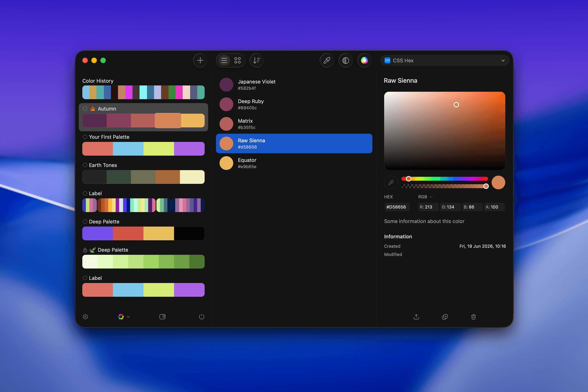Toggle the Earth Tones circle
This screenshot has width=588, height=392.
[85, 165]
